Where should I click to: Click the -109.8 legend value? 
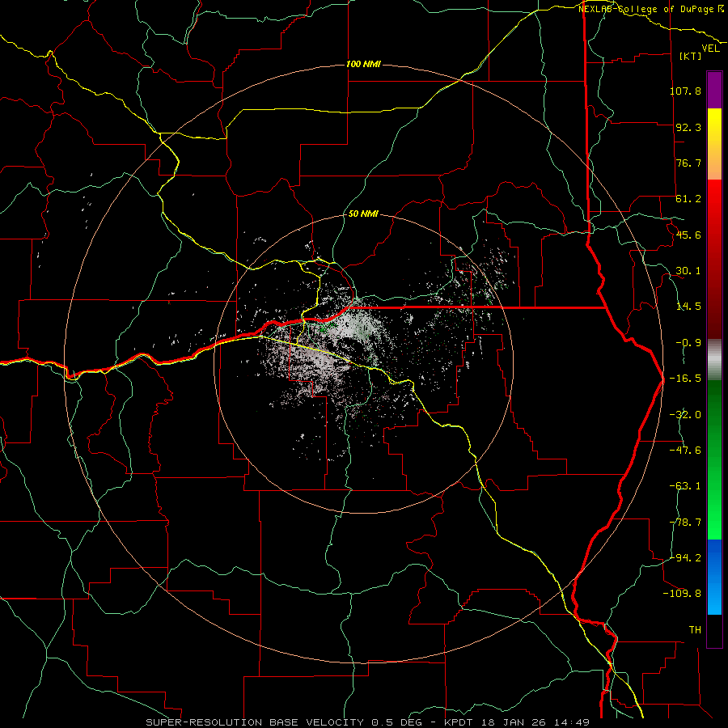(682, 594)
